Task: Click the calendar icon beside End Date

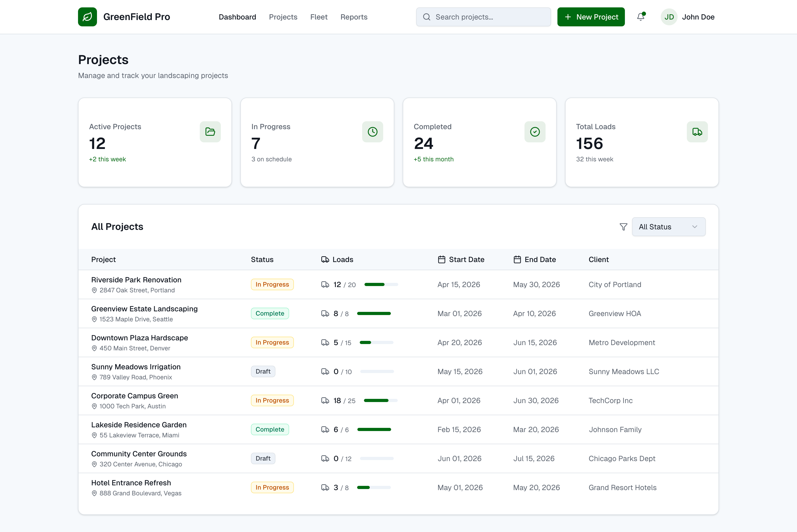Action: pyautogui.click(x=517, y=260)
